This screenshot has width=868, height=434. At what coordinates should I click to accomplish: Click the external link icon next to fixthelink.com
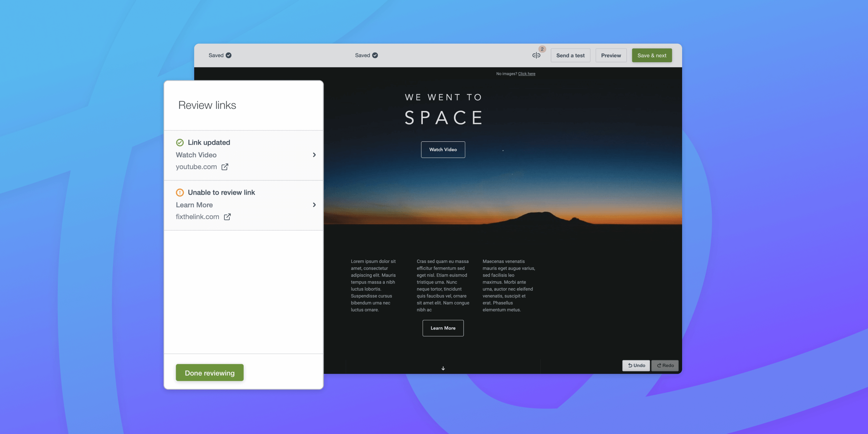(227, 216)
